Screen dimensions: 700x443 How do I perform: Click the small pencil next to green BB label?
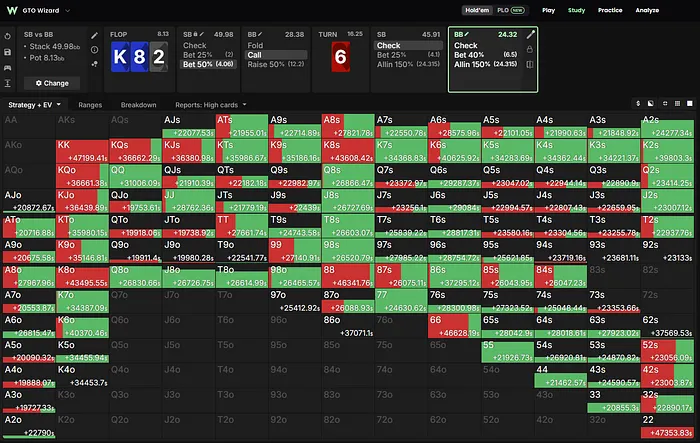[467, 34]
